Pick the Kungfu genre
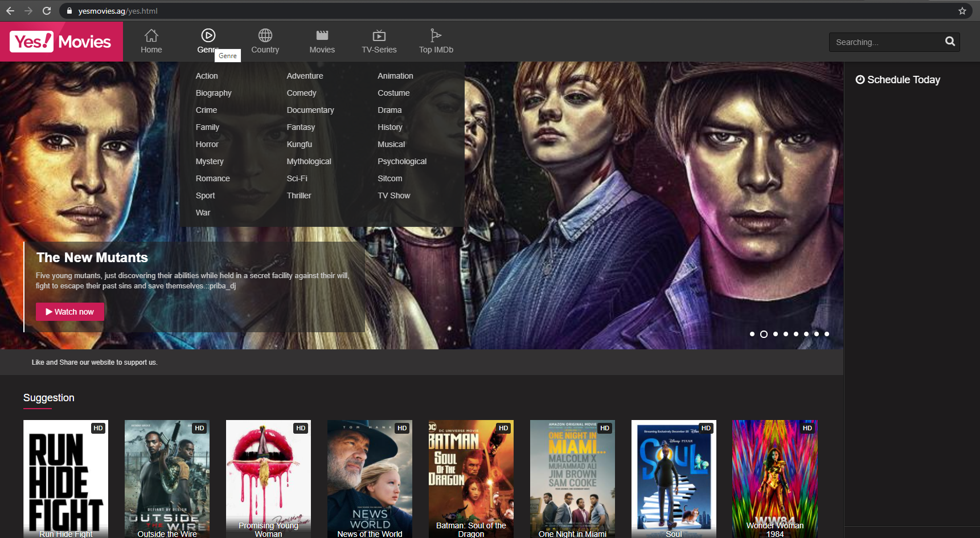Screen dimensions: 980x538 (300, 144)
